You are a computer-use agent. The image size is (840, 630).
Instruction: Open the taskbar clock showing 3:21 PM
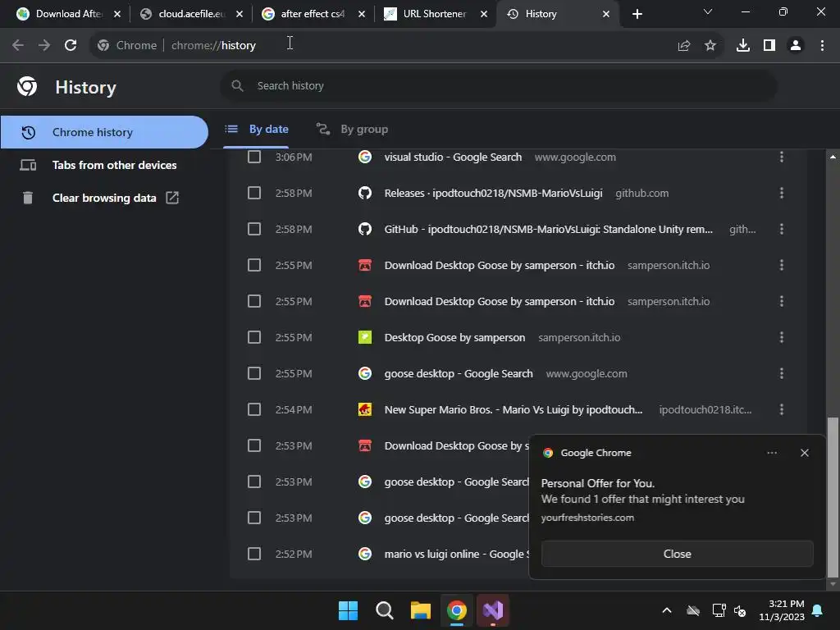(782, 610)
